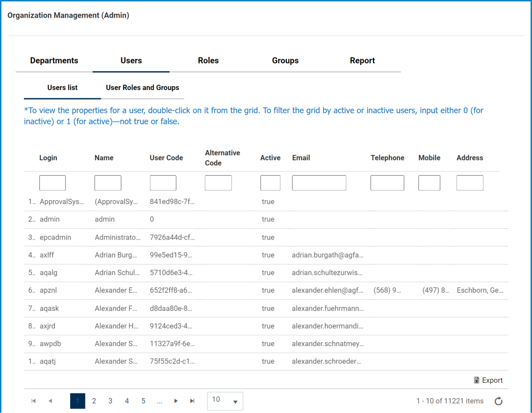Jump to last page of grid
The image size is (532, 413).
coord(193,401)
